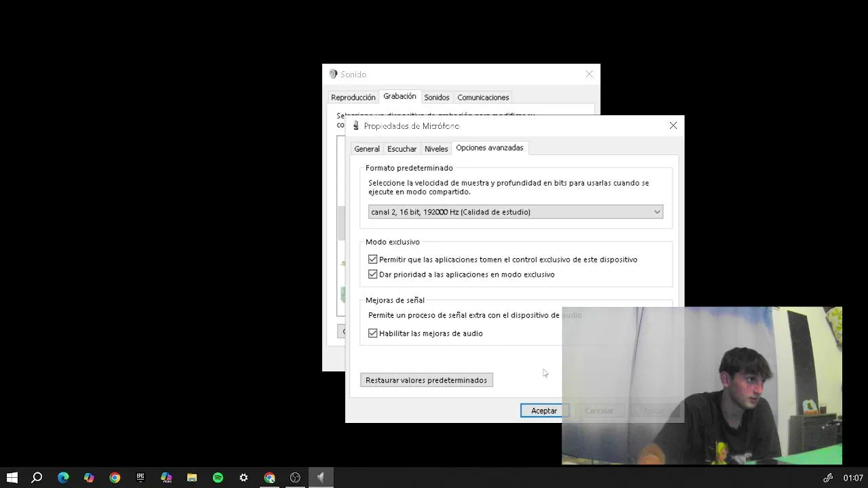The image size is (868, 488).
Task: Open Settings gear in taskbar
Action: click(x=243, y=478)
